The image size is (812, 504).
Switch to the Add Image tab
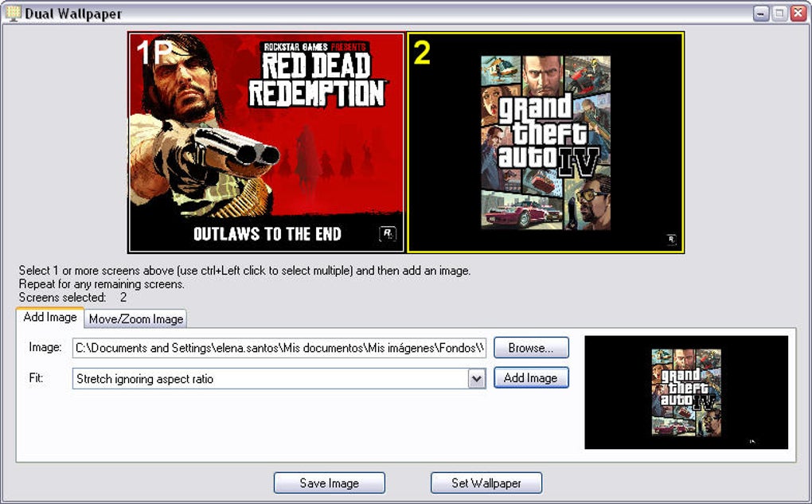50,317
